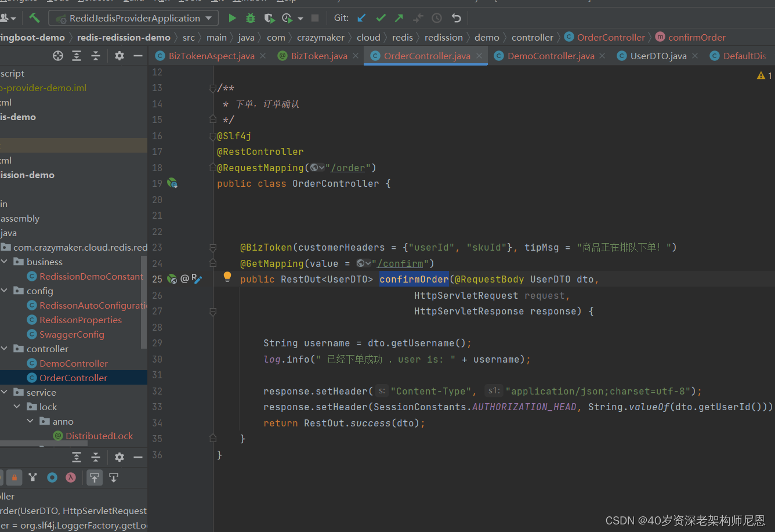Click the Stop square icon

pyautogui.click(x=315, y=18)
